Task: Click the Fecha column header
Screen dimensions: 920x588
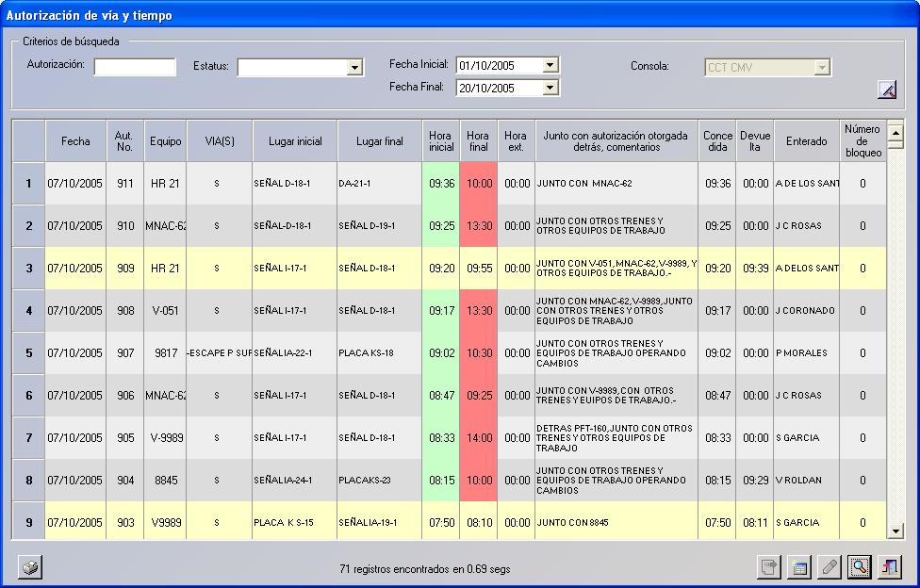Action: (x=75, y=140)
